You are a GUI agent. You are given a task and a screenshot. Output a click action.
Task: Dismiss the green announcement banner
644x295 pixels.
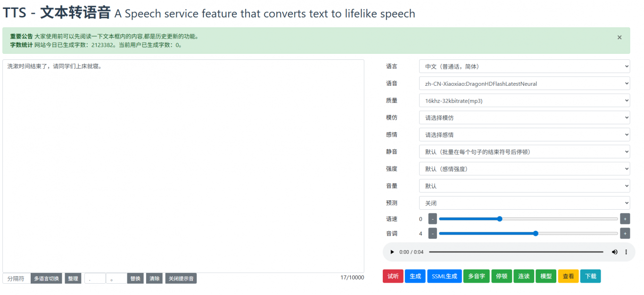point(619,38)
